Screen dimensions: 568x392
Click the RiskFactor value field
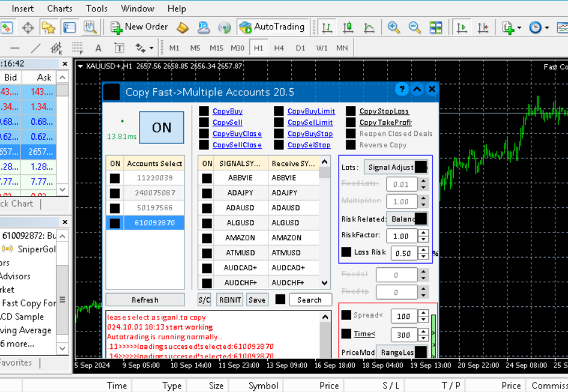point(401,236)
